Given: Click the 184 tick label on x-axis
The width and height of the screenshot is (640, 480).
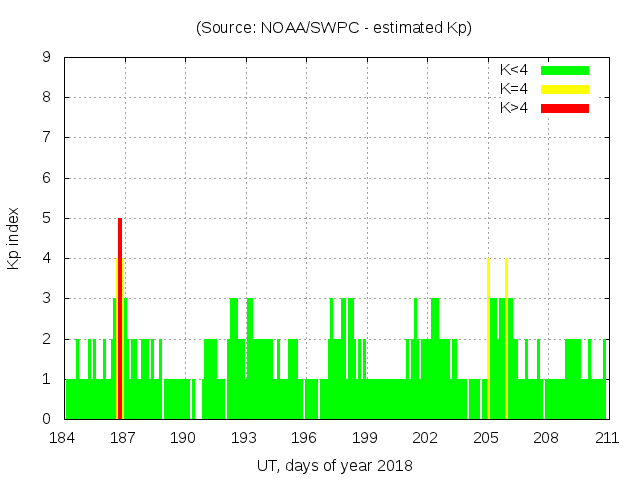Looking at the screenshot, I should 62,438.
